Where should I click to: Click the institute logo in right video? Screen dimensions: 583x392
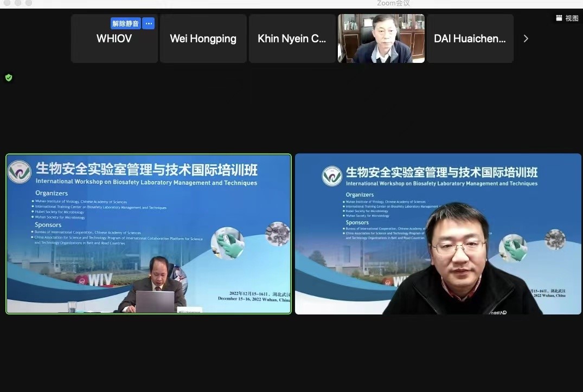coord(331,176)
